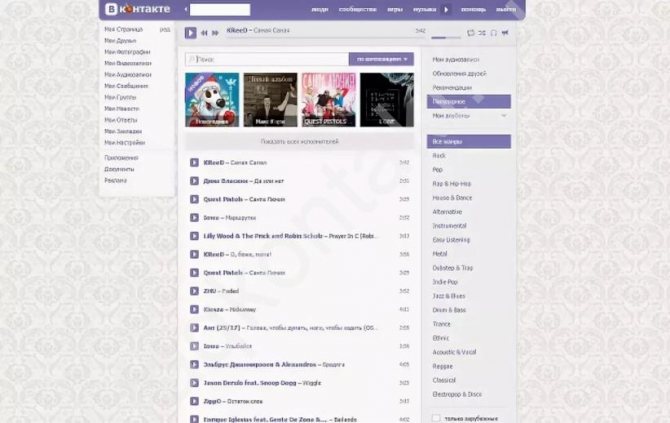Open the Макс Корж album thumbnail
This screenshot has width=670, height=423.
tap(270, 100)
